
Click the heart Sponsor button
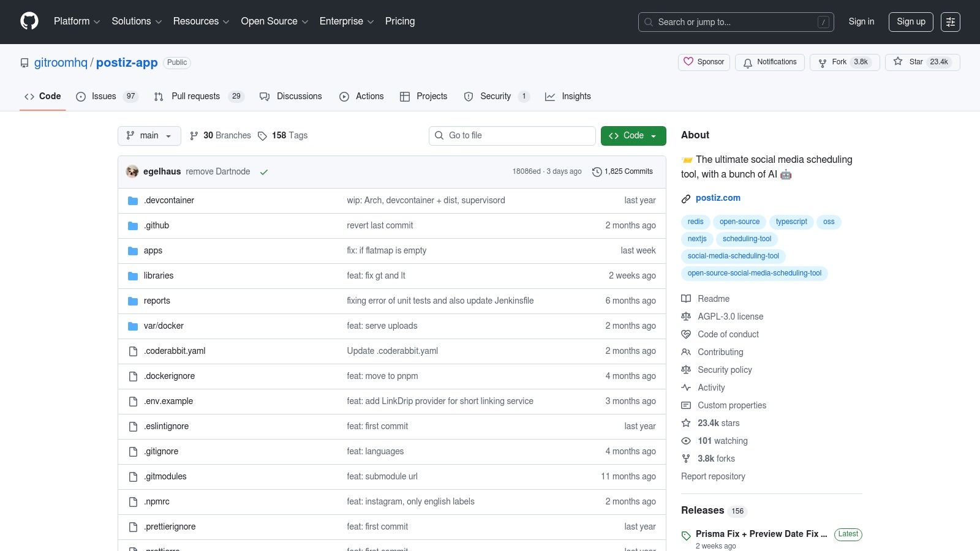point(704,62)
